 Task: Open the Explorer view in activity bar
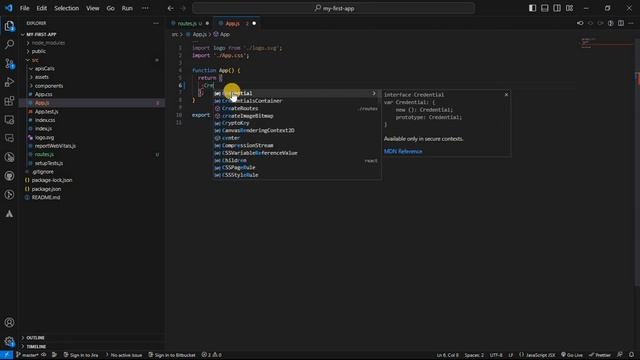pyautogui.click(x=9, y=26)
